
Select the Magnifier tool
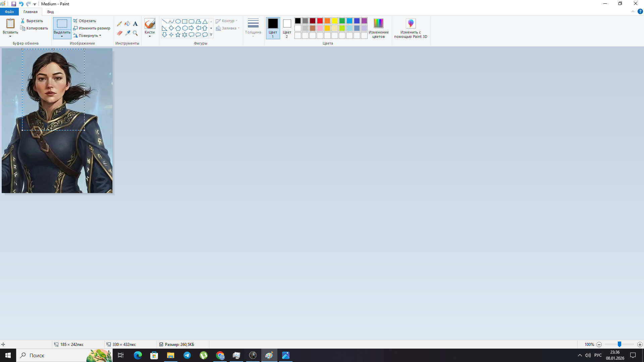point(135,33)
